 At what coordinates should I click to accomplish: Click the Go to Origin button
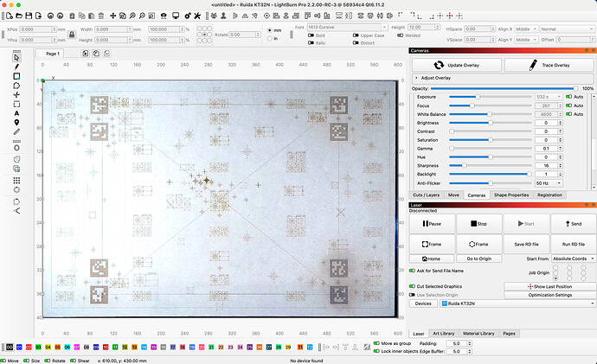pos(479,259)
